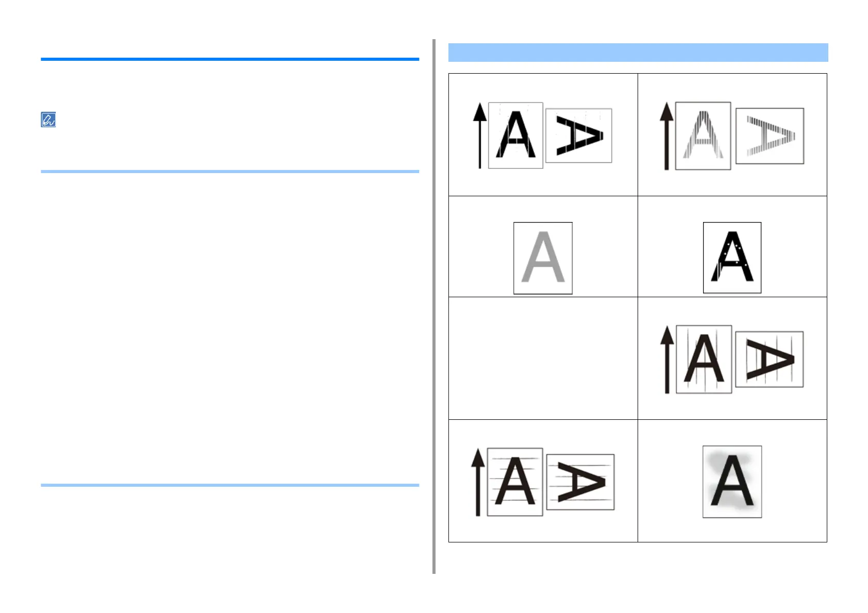Select the upright faded A with vertical stripes

click(703, 136)
